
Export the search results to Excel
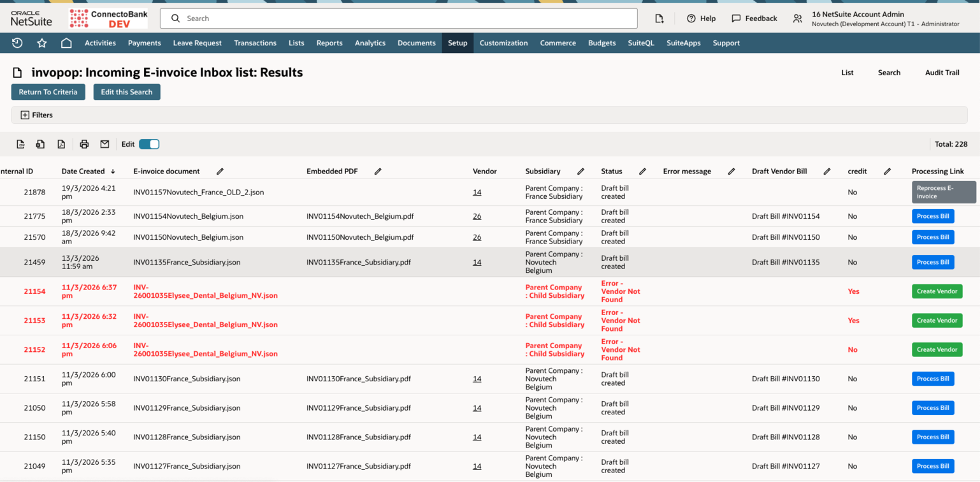coord(40,144)
